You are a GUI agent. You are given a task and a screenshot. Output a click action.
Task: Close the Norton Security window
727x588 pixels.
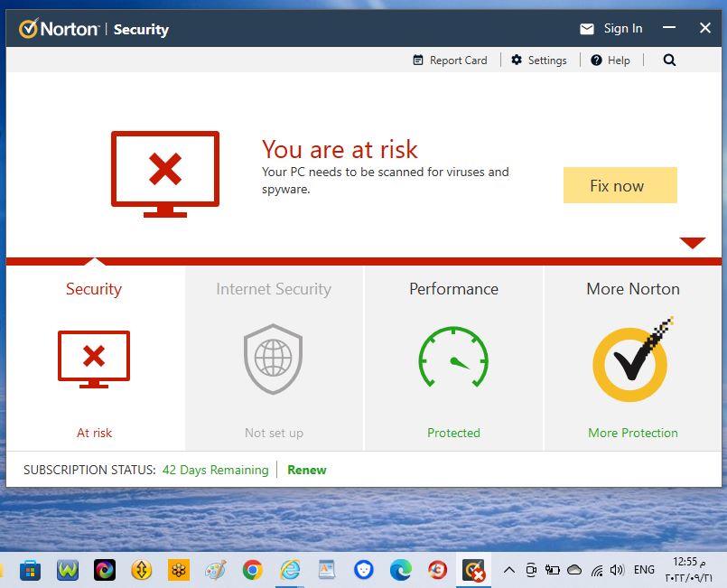[704, 28]
